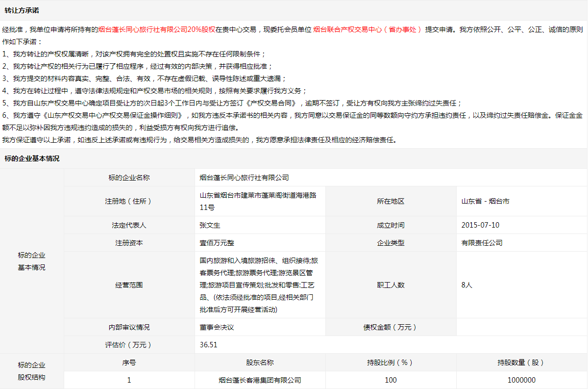Click commitment item 3 about 材料内容真实
Screen dimensions: 588x389
point(144,78)
